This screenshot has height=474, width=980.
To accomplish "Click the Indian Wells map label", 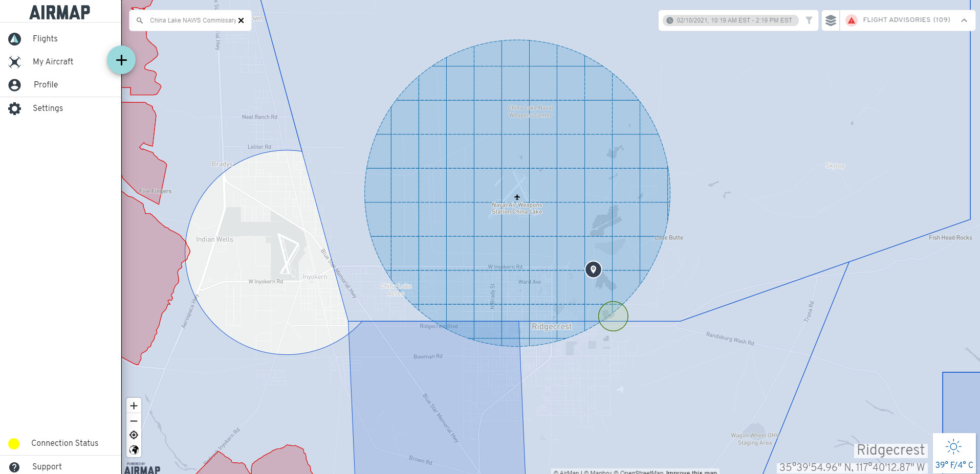I will pos(214,239).
